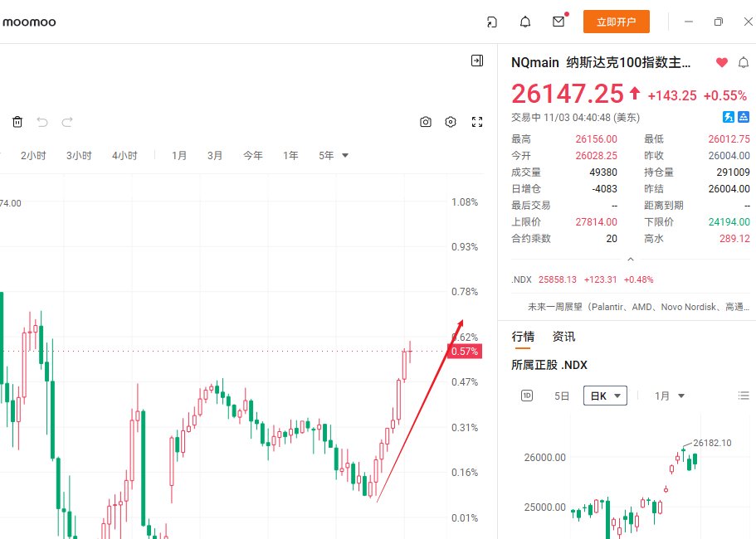Viewport: 756px width, 539px height.
Task: Toggle the favorite heart for NQmain
Action: (722, 62)
